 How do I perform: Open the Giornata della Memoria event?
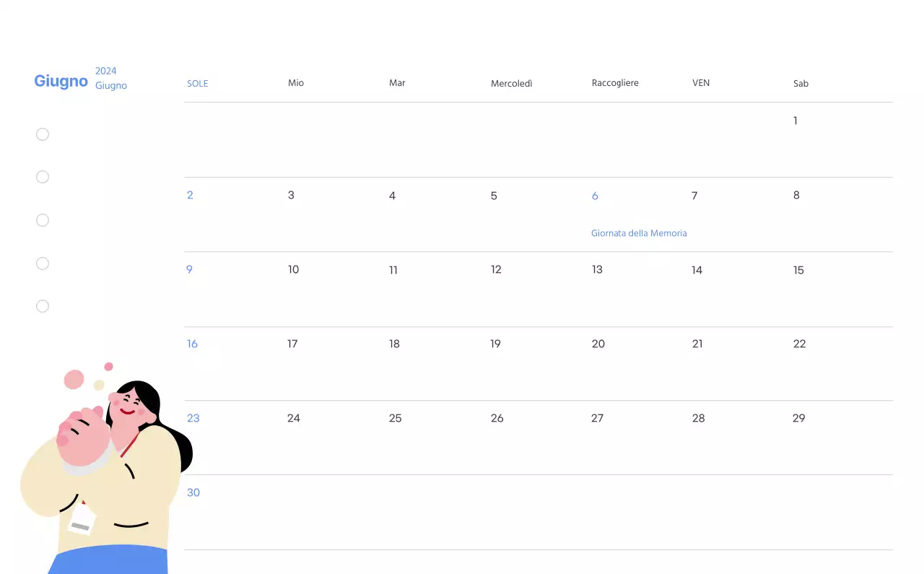point(639,232)
